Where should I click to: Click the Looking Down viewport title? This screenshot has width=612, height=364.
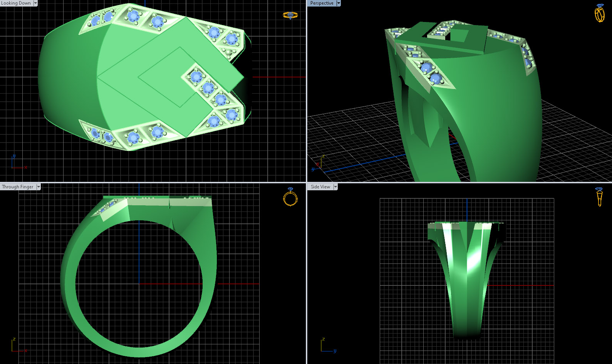coord(16,3)
